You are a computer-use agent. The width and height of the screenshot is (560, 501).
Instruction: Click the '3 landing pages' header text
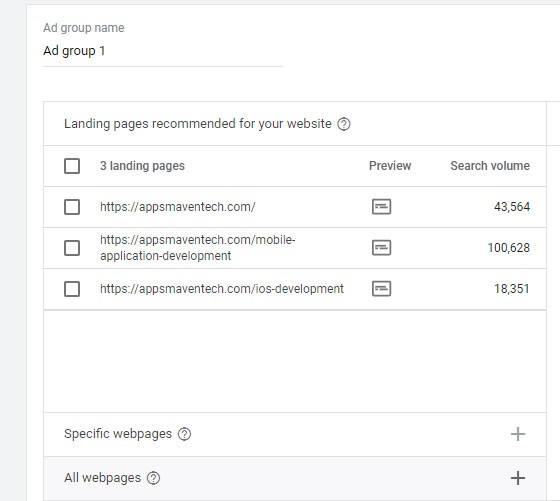142,166
